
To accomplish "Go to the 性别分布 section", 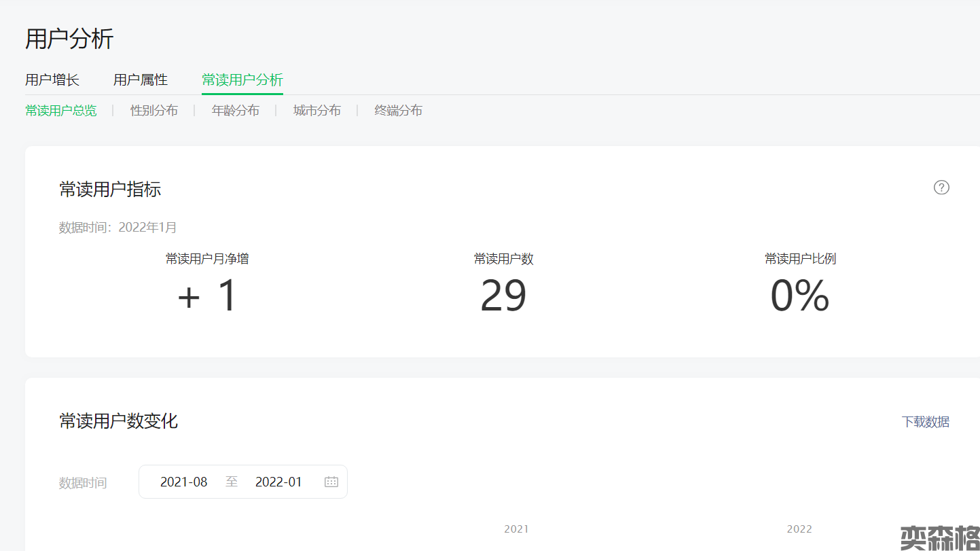I will [154, 111].
